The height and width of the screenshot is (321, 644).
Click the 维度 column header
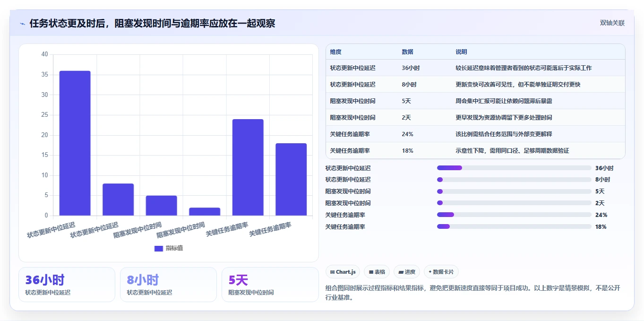335,52
